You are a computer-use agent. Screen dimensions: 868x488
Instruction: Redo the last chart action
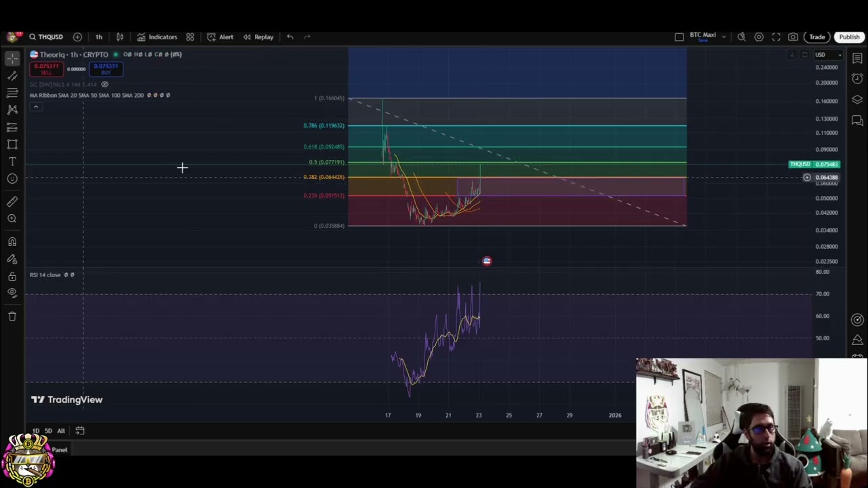(x=307, y=37)
